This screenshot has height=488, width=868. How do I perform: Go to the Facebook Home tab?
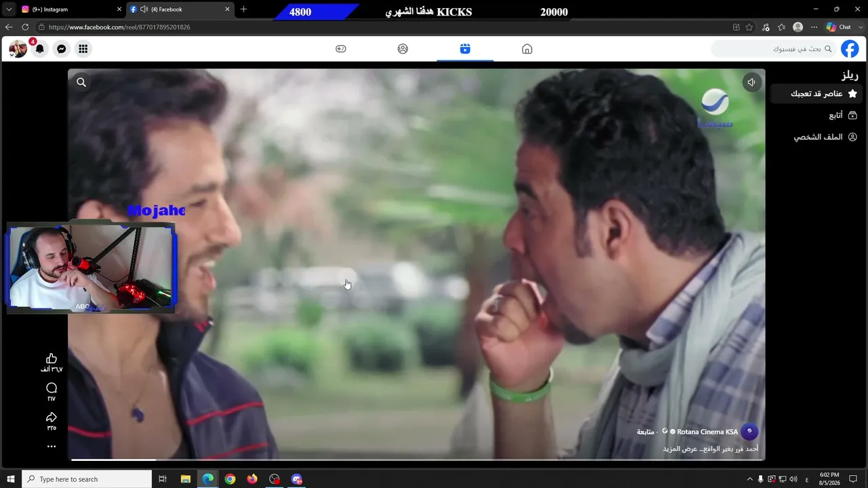(x=527, y=49)
